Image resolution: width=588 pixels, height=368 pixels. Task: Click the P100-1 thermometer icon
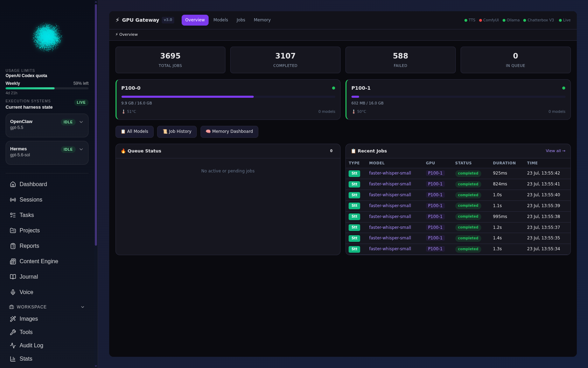pos(353,112)
